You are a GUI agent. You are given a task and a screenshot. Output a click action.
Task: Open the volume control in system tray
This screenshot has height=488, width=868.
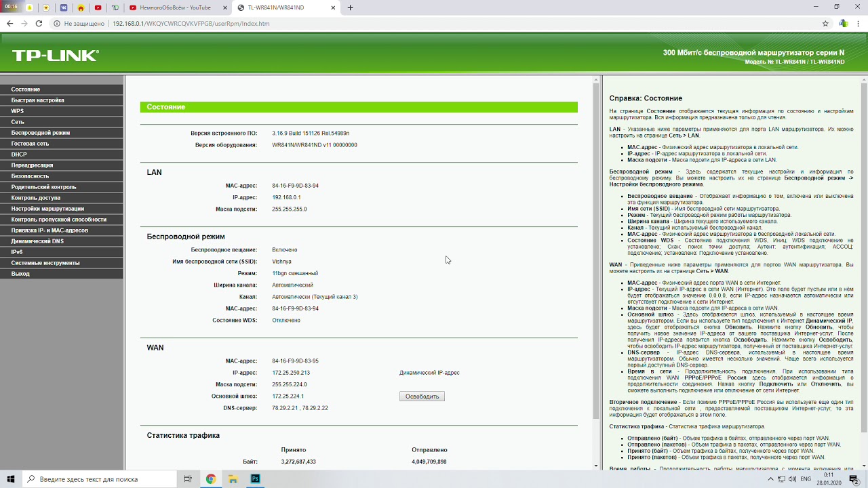click(793, 479)
